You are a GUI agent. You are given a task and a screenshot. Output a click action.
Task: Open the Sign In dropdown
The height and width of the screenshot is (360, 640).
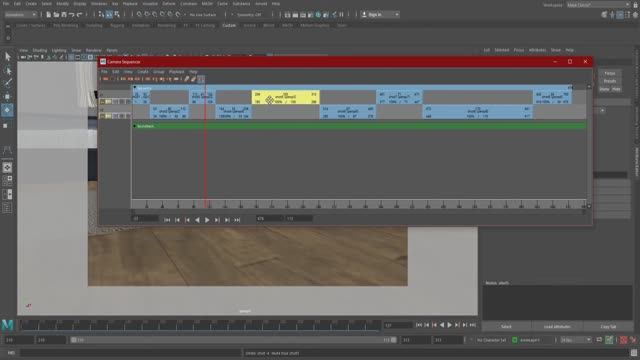(380, 15)
